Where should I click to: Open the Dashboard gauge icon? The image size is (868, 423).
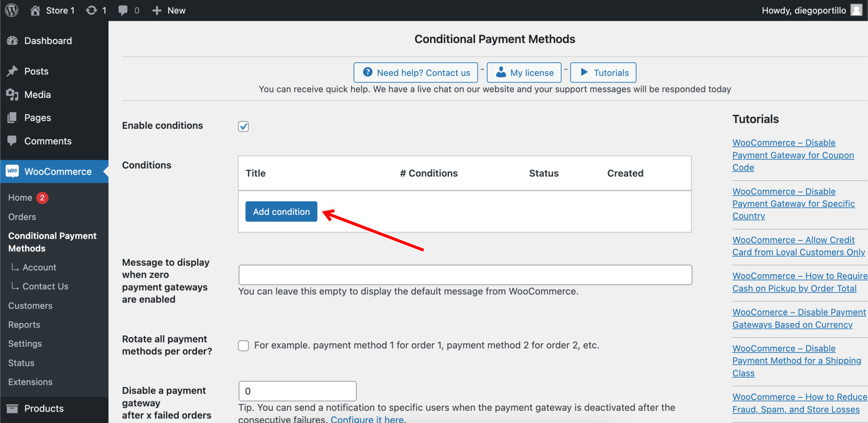(13, 40)
